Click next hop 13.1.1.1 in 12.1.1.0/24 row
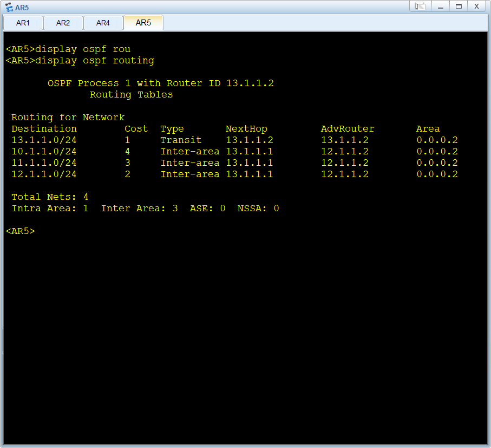The width and height of the screenshot is (491, 448). [250, 174]
